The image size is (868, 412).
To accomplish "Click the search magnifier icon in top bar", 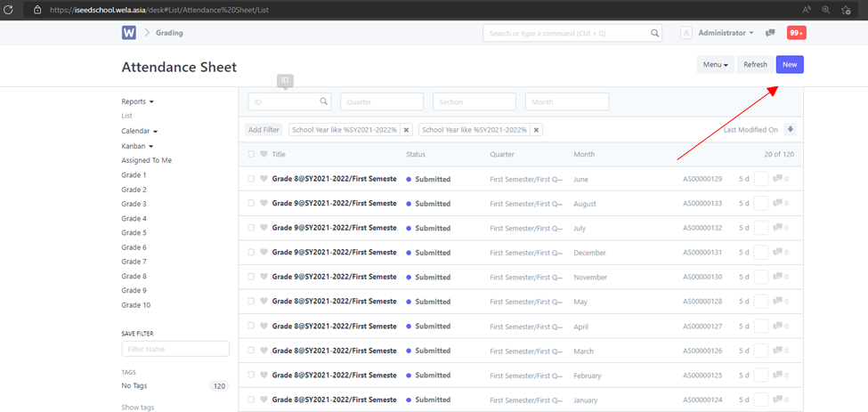I will [x=655, y=33].
